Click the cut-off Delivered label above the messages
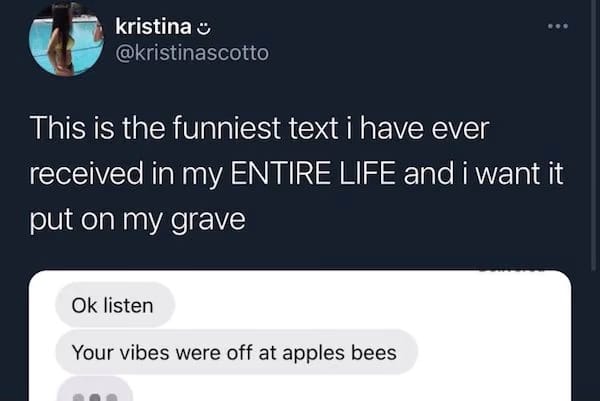 tap(511, 269)
